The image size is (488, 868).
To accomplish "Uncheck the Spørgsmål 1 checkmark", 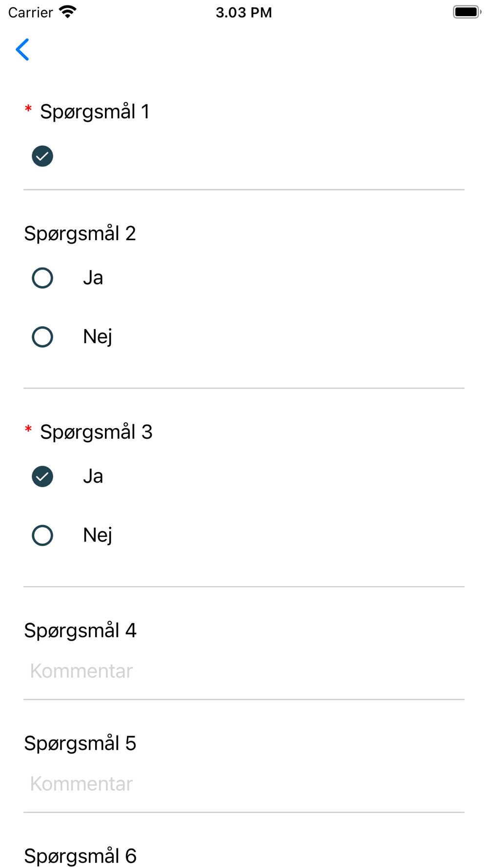I will [42, 156].
